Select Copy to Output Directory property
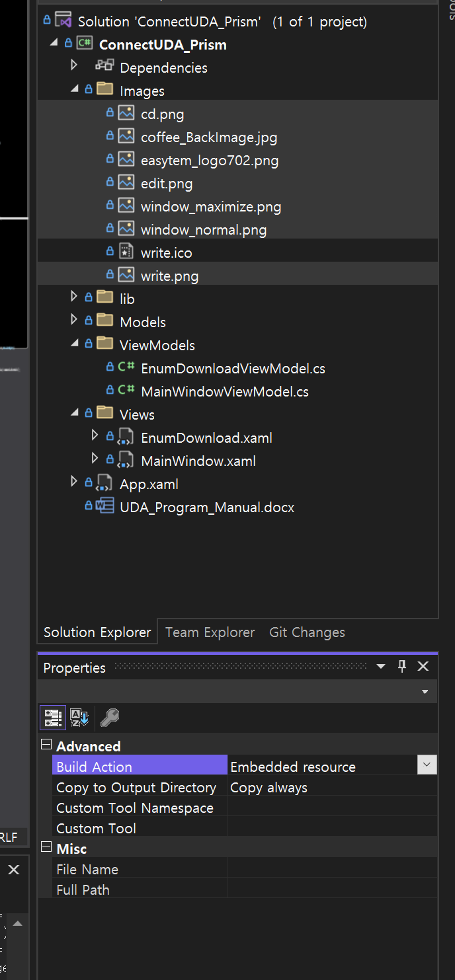Screen dimensions: 455x980 [x=136, y=788]
